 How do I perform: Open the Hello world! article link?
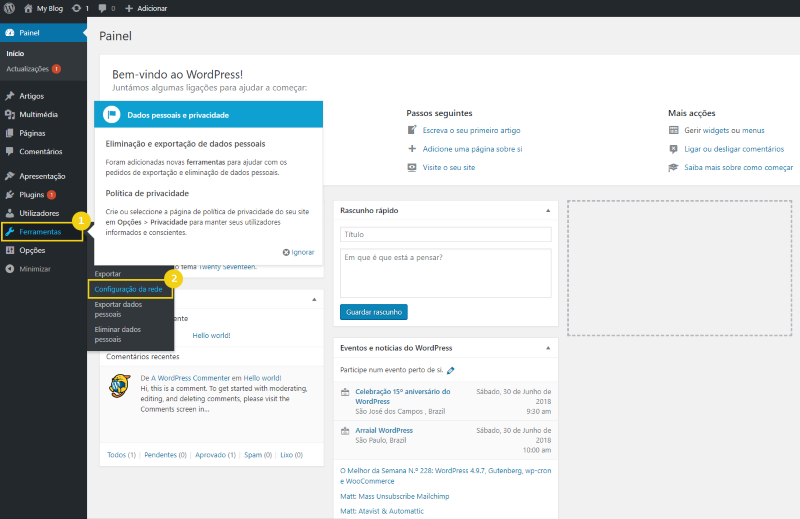[211, 335]
